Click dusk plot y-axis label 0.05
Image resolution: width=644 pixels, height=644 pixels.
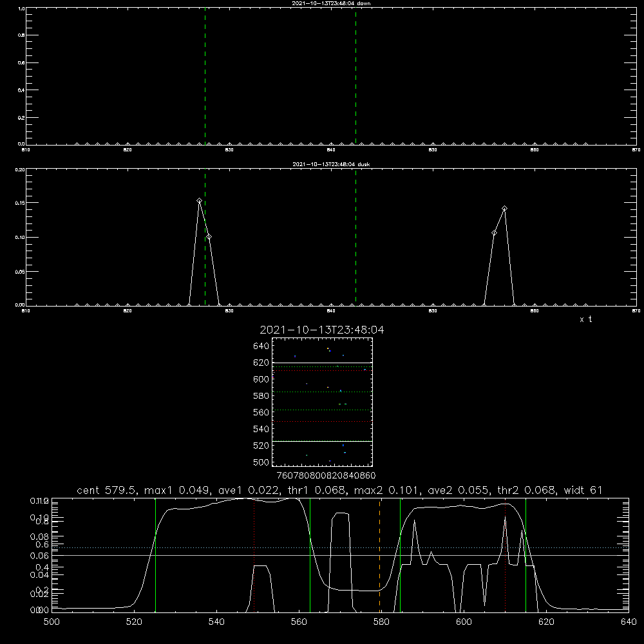click(x=20, y=272)
